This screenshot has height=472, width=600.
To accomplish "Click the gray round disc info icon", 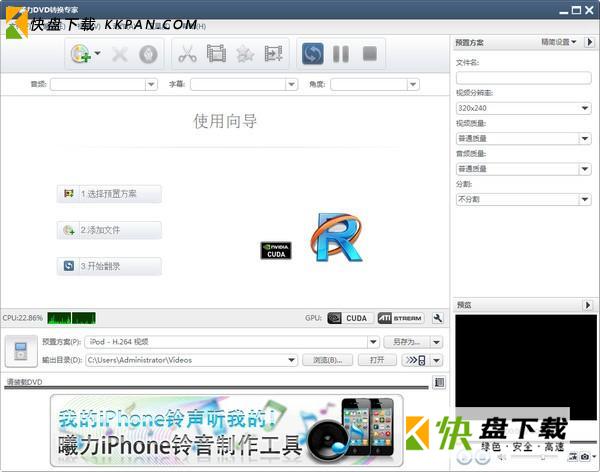I will coord(148,54).
